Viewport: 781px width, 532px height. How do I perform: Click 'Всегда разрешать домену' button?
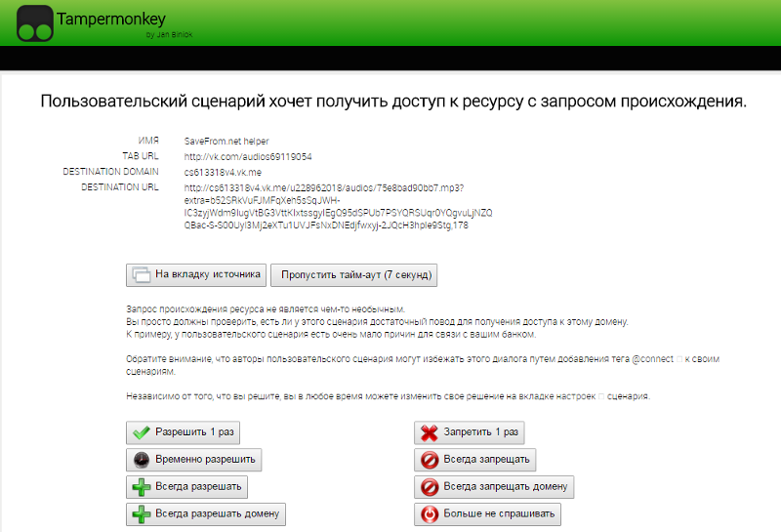click(206, 514)
